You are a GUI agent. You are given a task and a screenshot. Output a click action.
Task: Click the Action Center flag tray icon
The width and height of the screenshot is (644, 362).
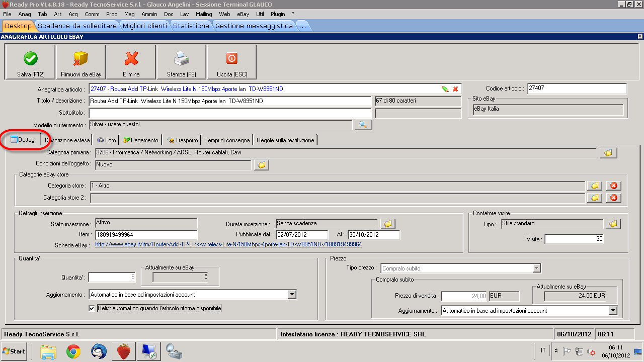click(x=567, y=351)
